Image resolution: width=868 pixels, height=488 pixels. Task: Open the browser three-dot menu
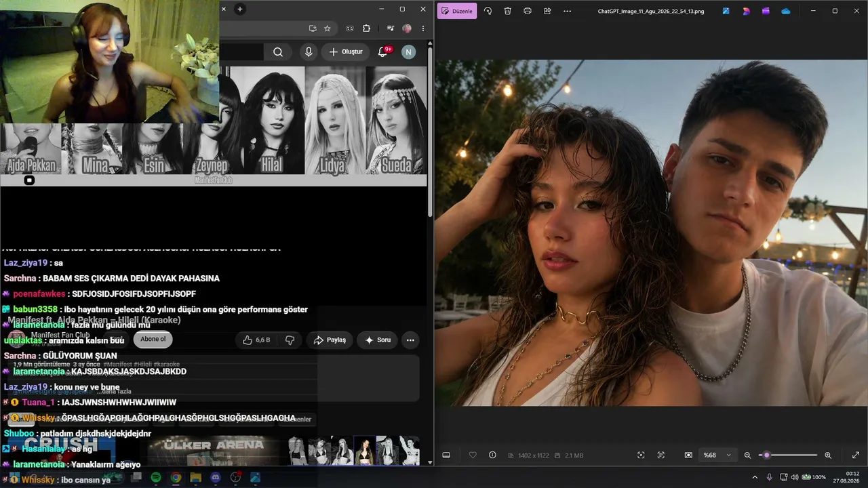click(x=423, y=28)
